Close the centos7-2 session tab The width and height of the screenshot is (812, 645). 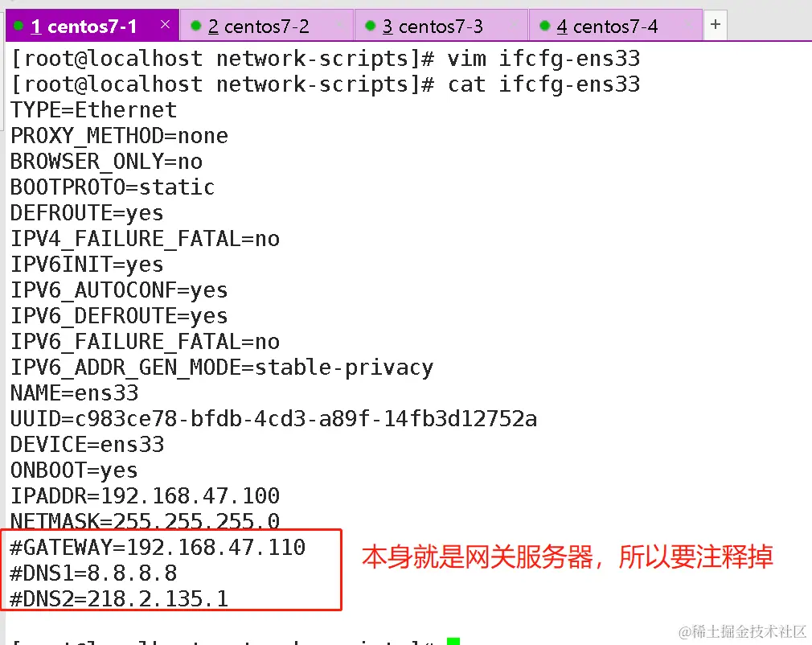point(340,24)
